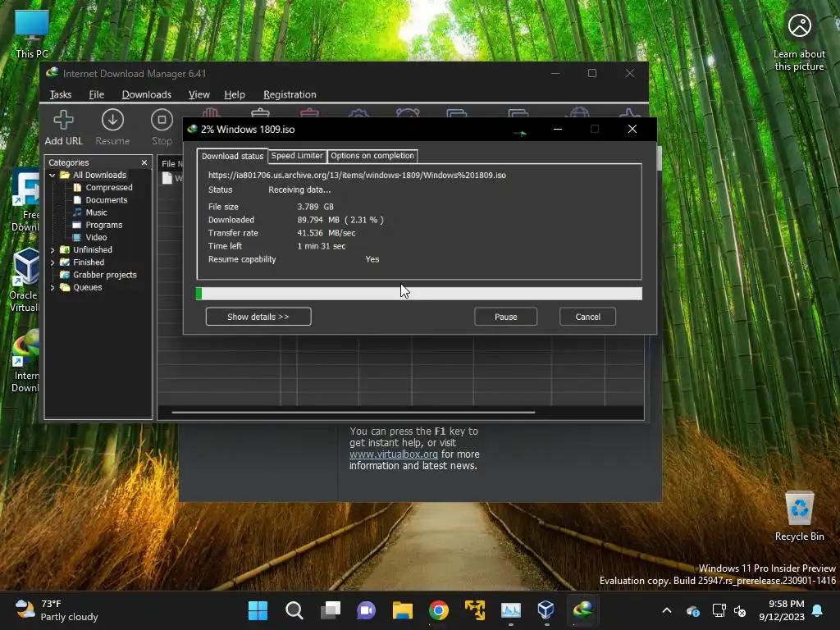This screenshot has width=840, height=630.
Task: Click the horizontal scrollbar in download list
Action: click(x=353, y=412)
